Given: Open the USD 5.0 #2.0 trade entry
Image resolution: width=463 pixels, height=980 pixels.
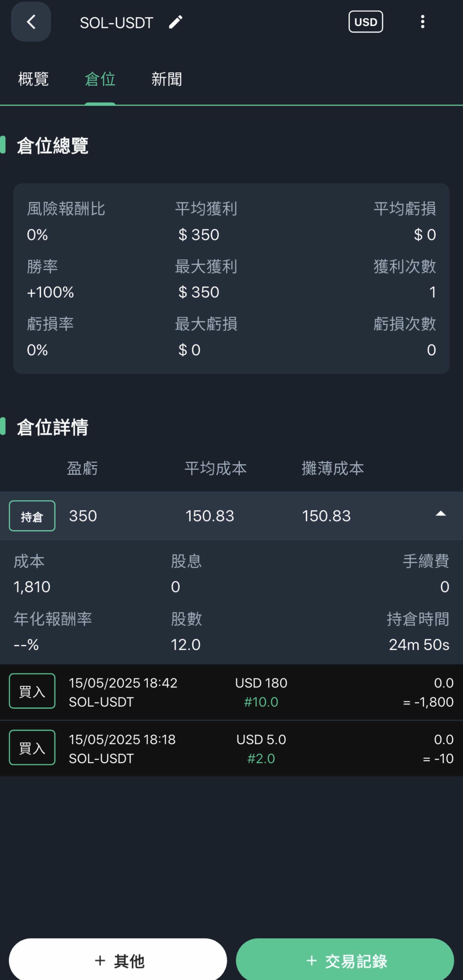Looking at the screenshot, I should coord(231,748).
